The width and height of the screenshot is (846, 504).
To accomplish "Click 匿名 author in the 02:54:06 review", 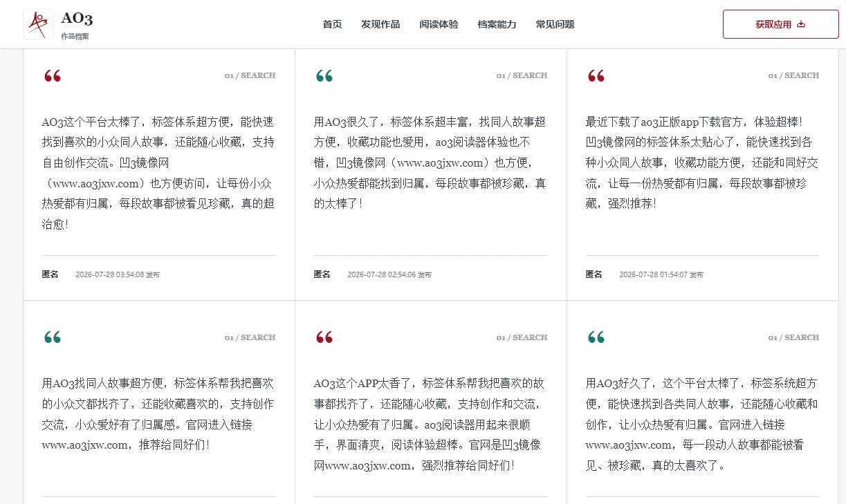I will click(x=322, y=274).
